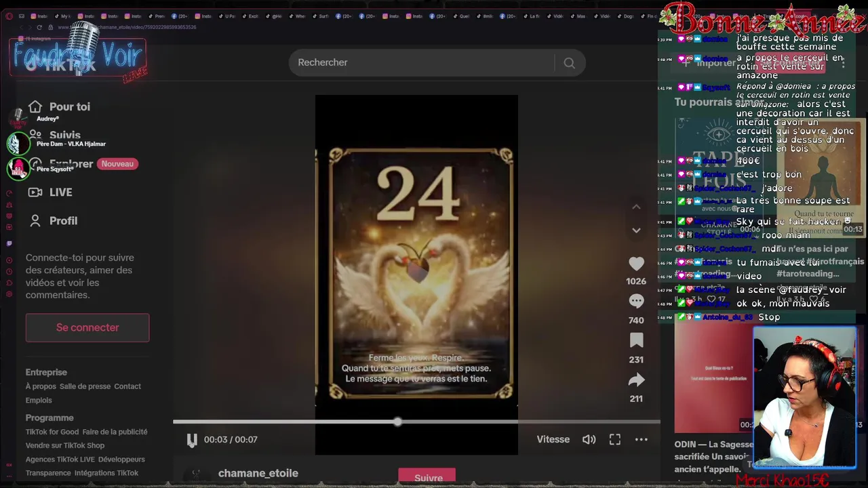The height and width of the screenshot is (488, 868).
Task: Like the video with heart icon
Action: pos(636,264)
